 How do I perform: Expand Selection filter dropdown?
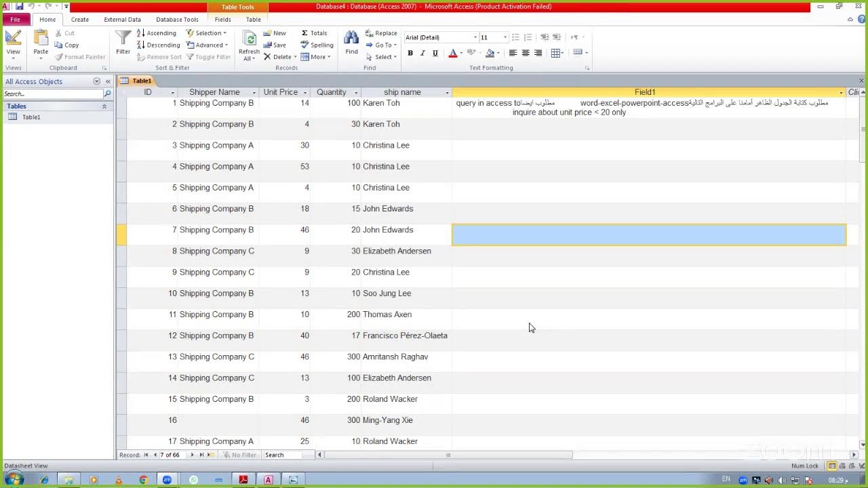207,33
